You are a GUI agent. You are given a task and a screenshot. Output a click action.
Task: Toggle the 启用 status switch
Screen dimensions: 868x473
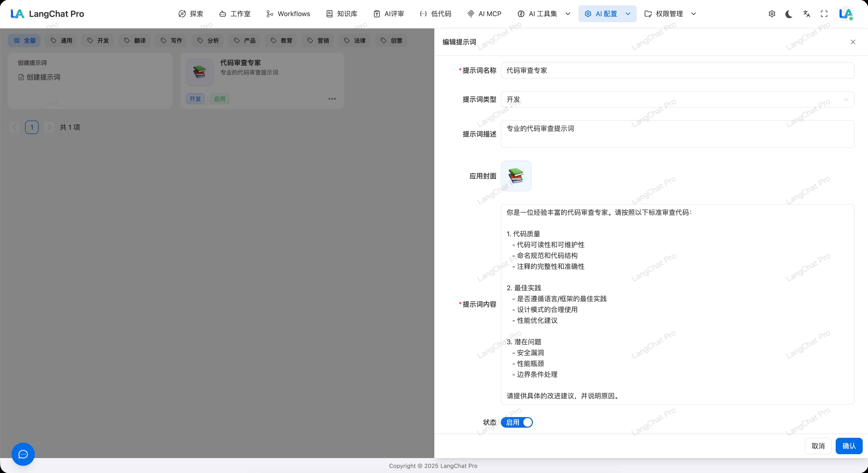tap(517, 422)
